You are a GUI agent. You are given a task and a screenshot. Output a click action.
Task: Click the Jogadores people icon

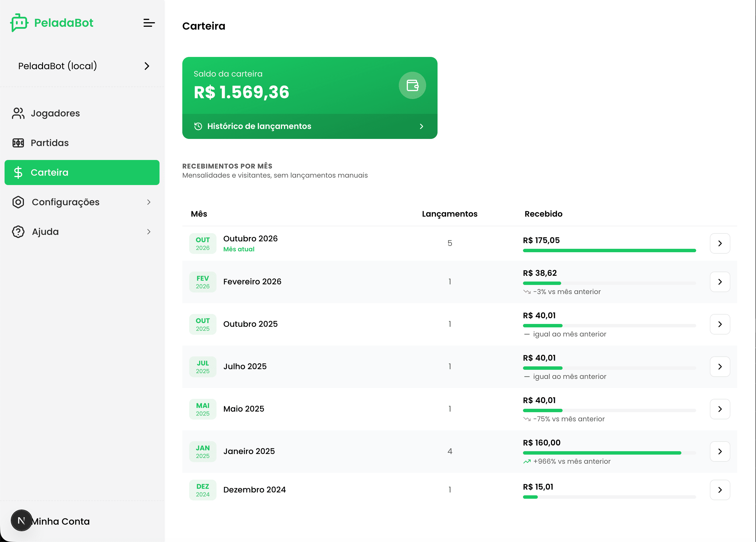tap(18, 113)
